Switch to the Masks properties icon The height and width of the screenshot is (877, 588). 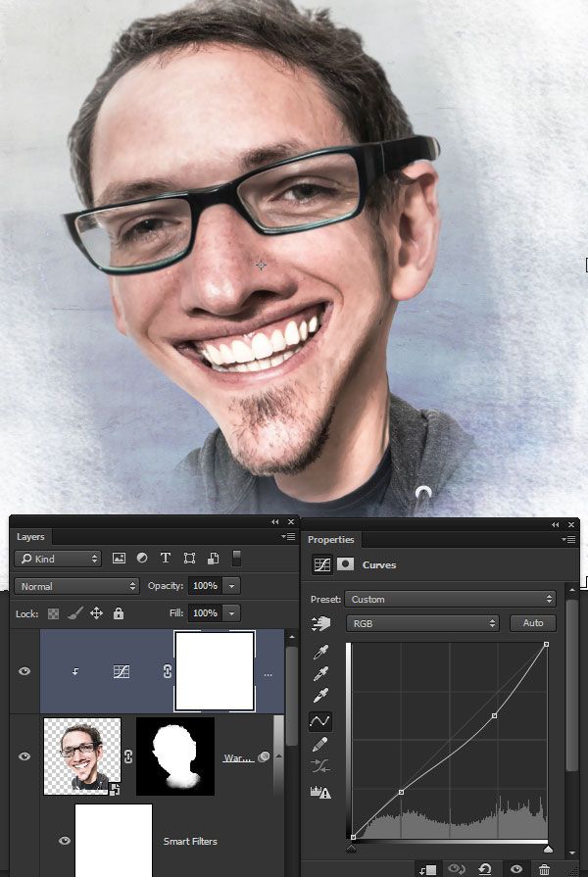[x=345, y=564]
